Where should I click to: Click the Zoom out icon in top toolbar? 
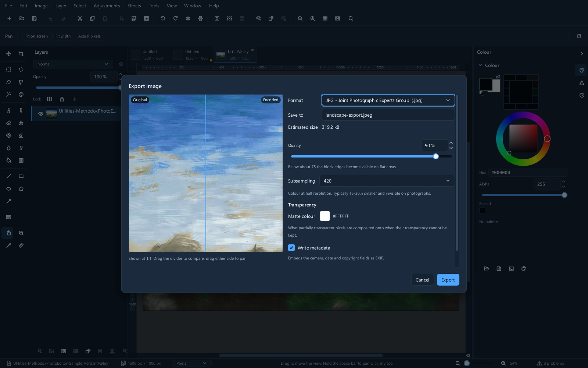pos(300,18)
